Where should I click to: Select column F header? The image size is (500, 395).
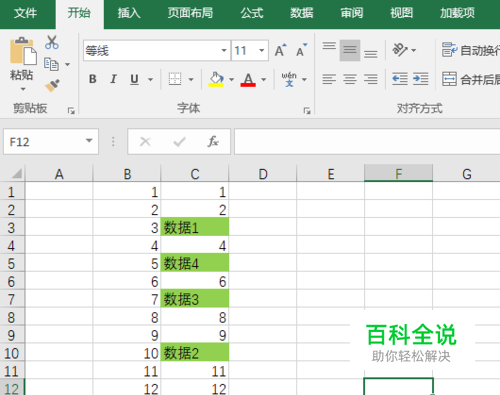(398, 173)
